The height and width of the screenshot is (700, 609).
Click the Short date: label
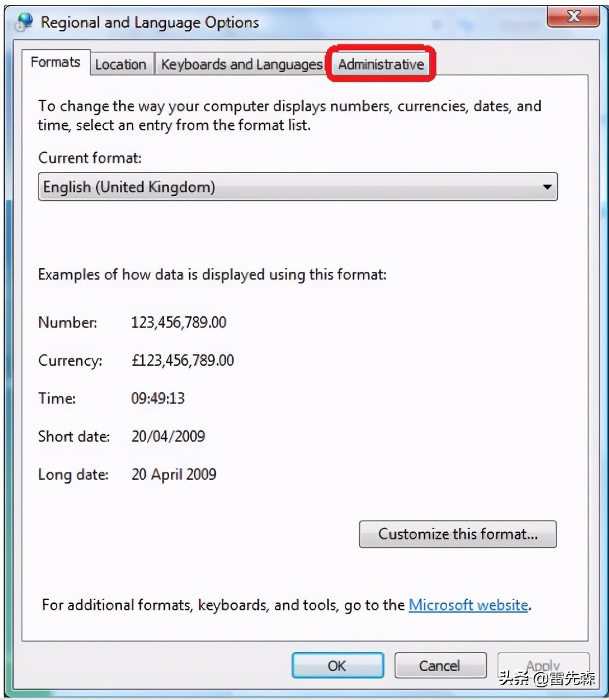(74, 436)
